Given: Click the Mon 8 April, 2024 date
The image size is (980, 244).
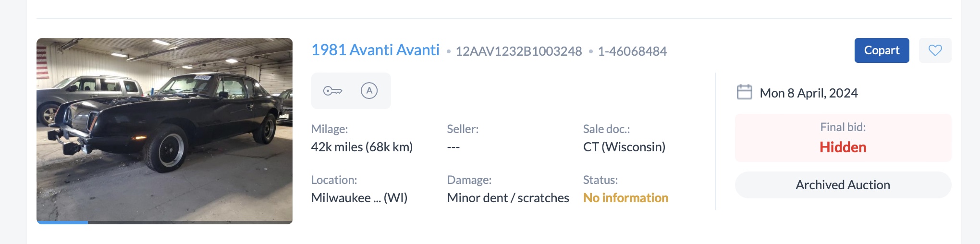Looking at the screenshot, I should (808, 93).
